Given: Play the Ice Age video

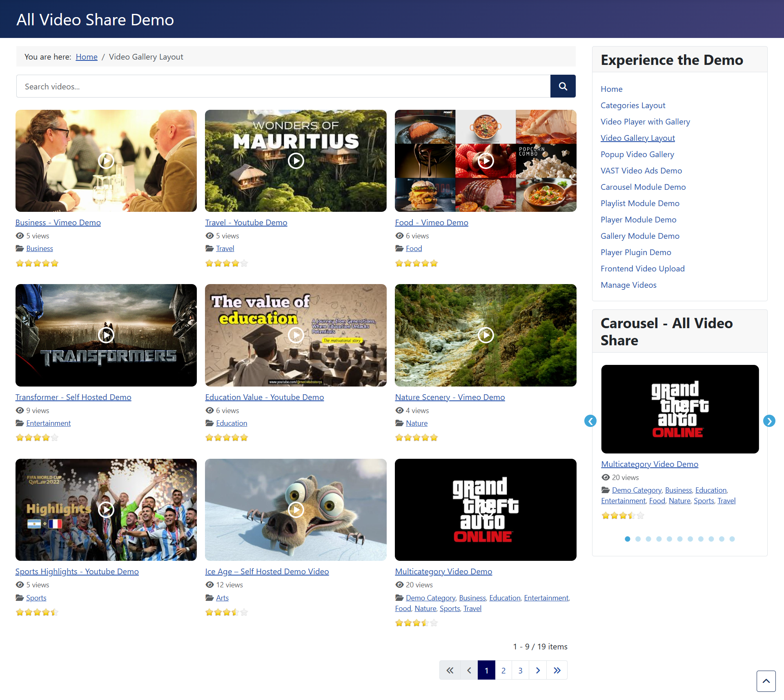Looking at the screenshot, I should pyautogui.click(x=296, y=509).
